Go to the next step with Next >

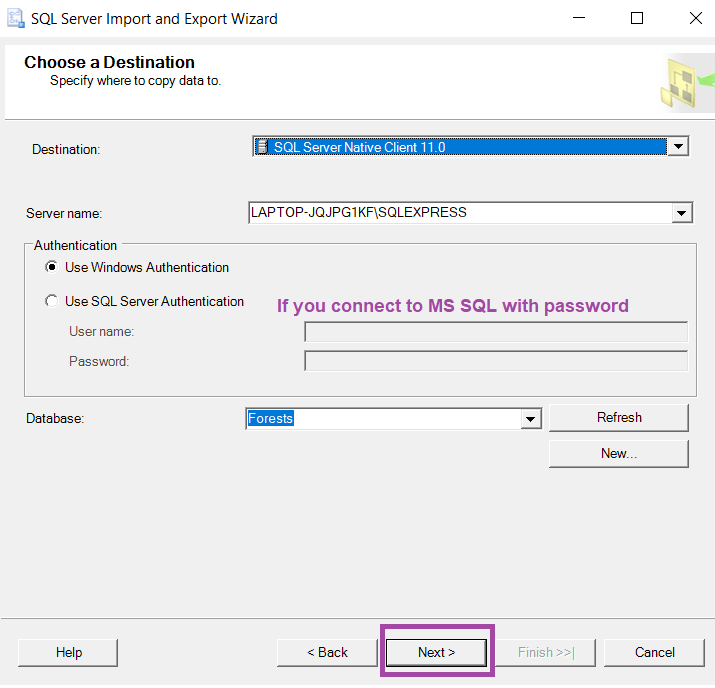[436, 653]
